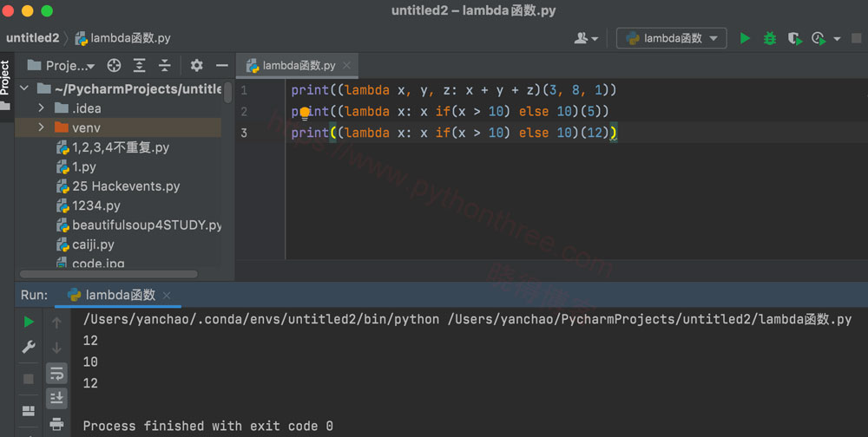Click the green macOS fullscreen button
The height and width of the screenshot is (437, 868).
tap(47, 10)
